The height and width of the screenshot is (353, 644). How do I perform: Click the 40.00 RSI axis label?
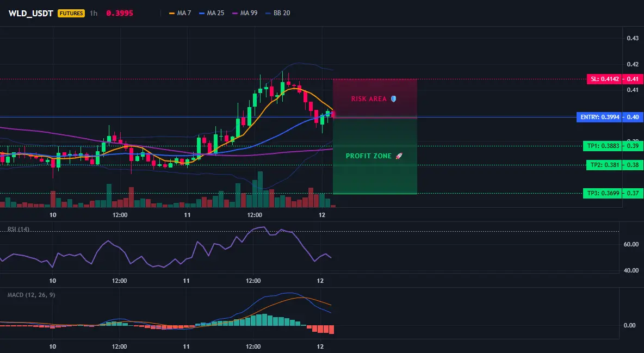pyautogui.click(x=631, y=270)
